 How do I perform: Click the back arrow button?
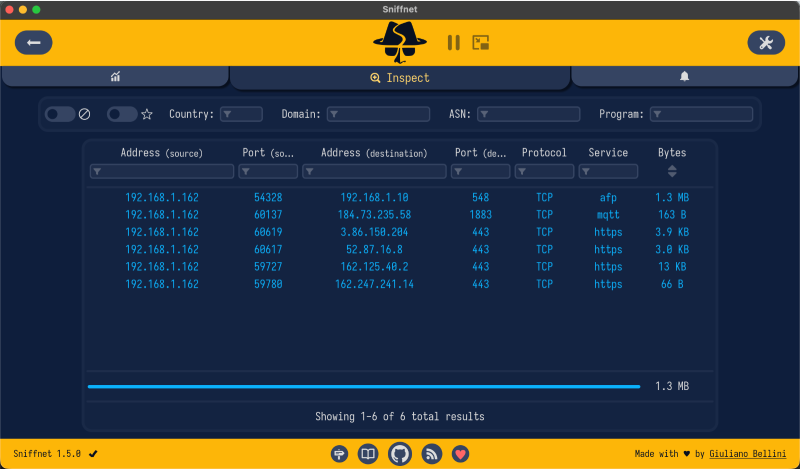click(x=34, y=42)
